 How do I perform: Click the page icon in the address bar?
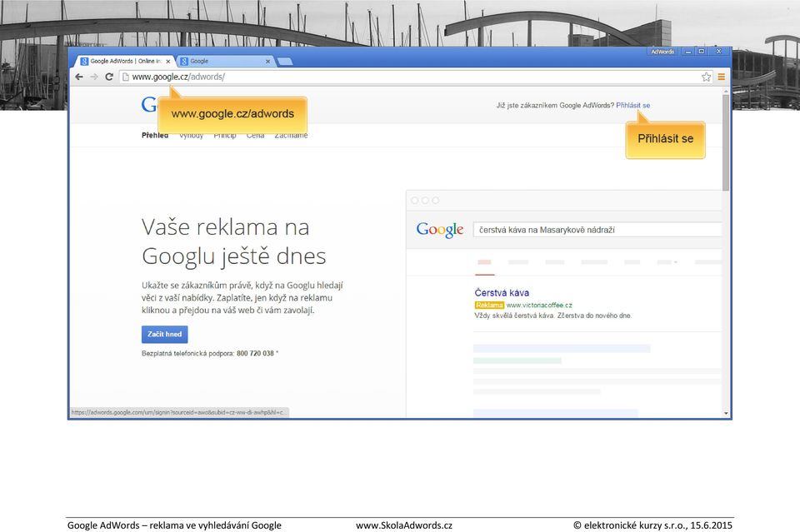click(x=126, y=77)
